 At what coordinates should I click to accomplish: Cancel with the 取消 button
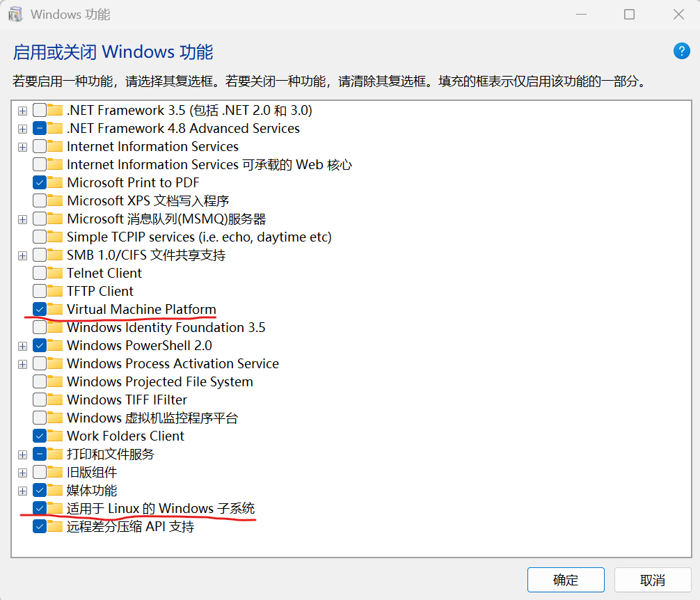point(653,580)
